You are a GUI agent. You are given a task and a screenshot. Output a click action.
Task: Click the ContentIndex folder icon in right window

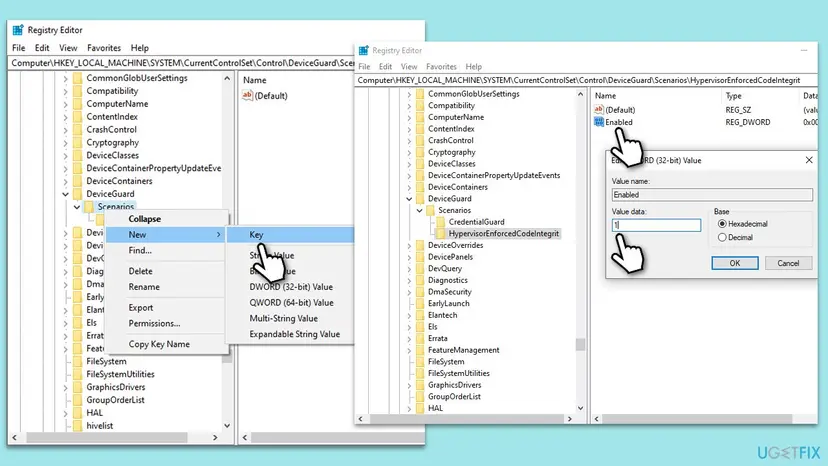[x=420, y=129]
